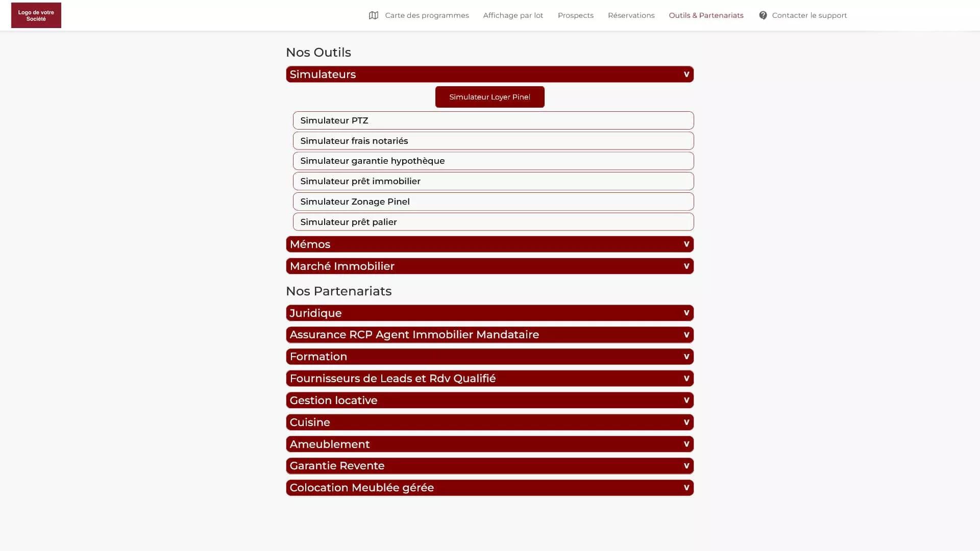980x551 pixels.
Task: Open Outils & Partenariats menu item
Action: pos(706,15)
